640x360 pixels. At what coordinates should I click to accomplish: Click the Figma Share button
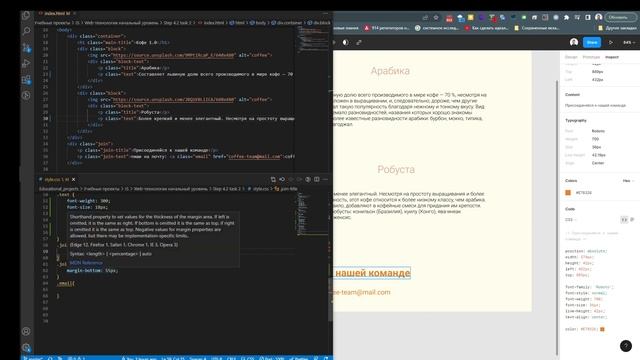click(592, 42)
